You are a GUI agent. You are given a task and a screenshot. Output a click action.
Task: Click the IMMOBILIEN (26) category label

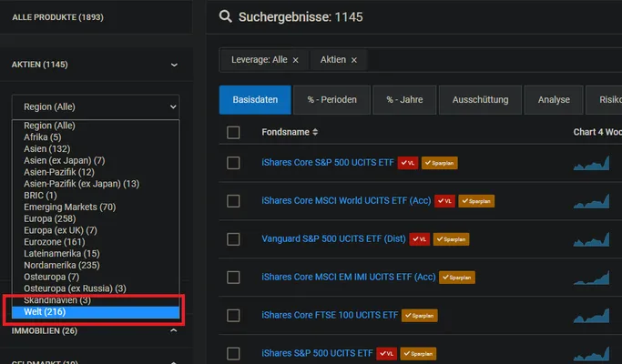click(x=45, y=330)
